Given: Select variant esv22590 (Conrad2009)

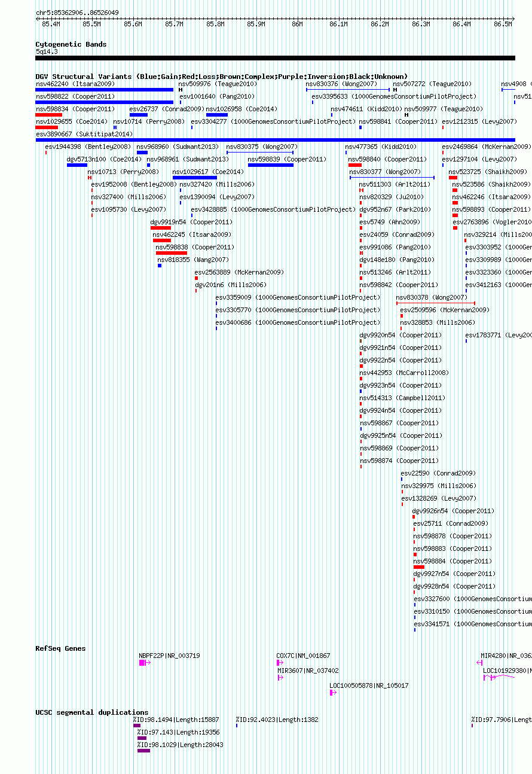Looking at the screenshot, I should point(438,473).
